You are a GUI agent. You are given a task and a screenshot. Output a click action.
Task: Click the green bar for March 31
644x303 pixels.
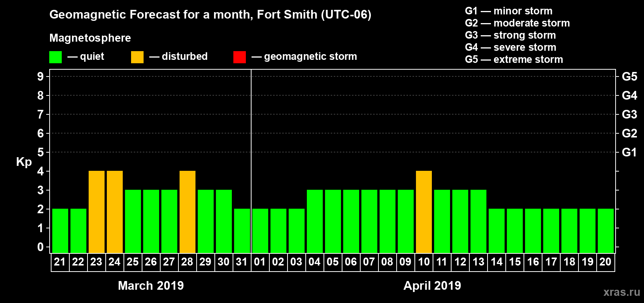pyautogui.click(x=242, y=231)
